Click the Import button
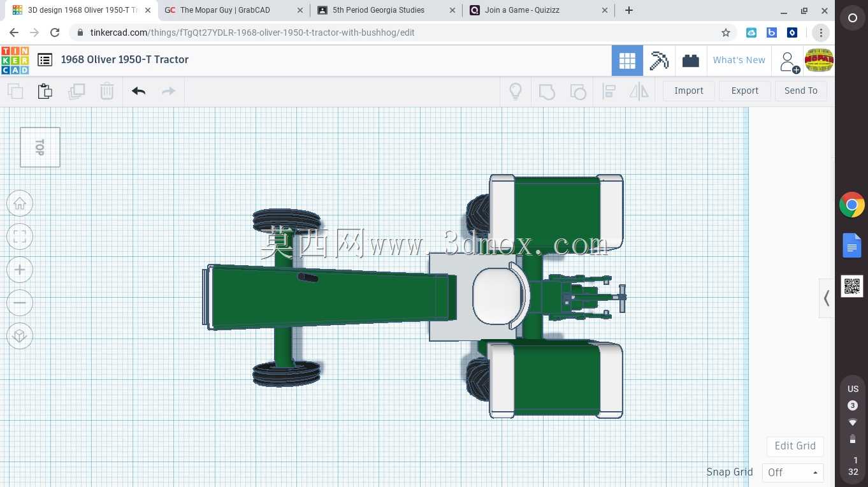This screenshot has width=868, height=487. (x=689, y=91)
